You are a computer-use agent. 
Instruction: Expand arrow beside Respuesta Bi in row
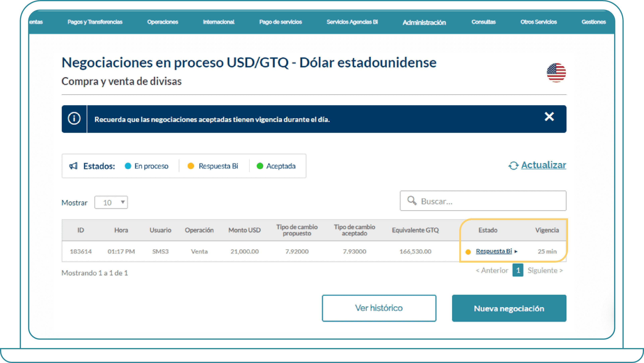(516, 252)
